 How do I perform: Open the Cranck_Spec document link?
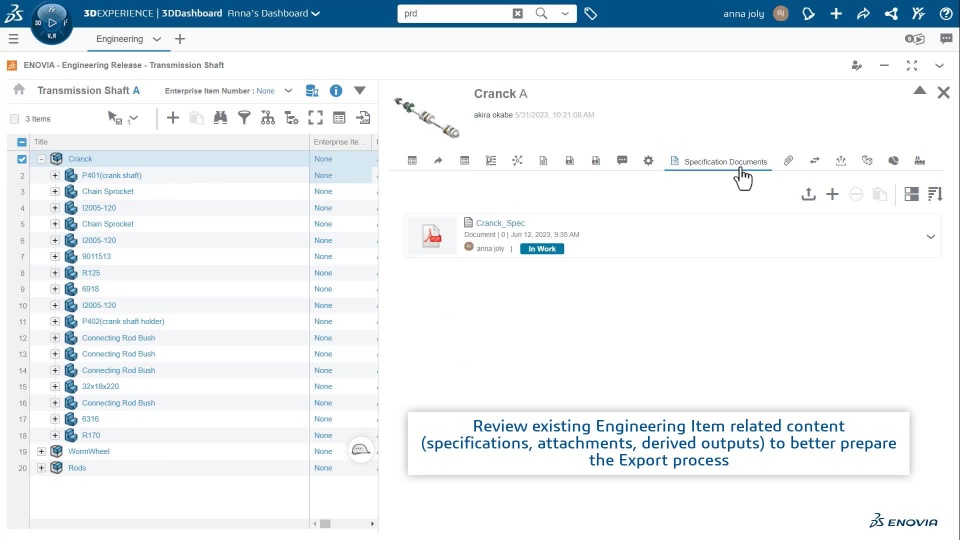pos(500,223)
